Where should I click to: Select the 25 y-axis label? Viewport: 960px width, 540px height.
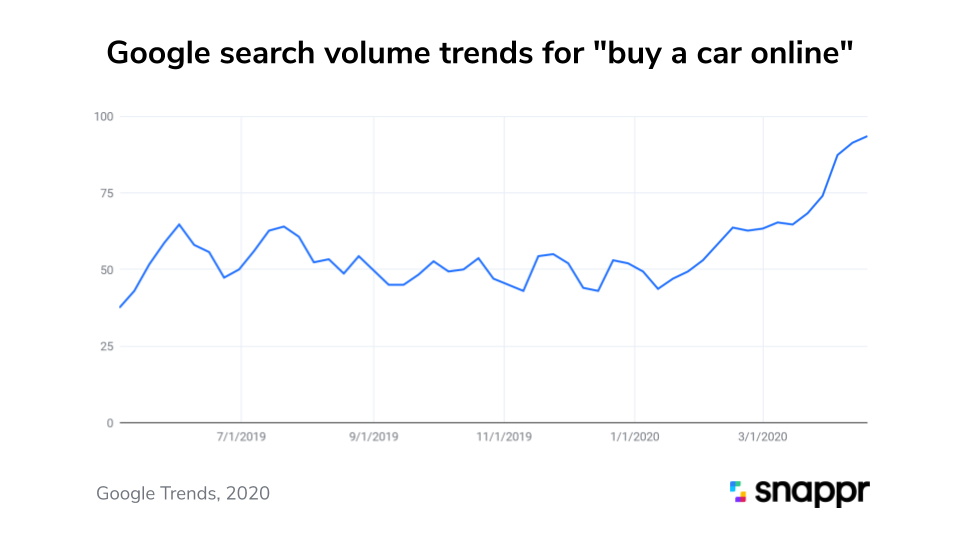[x=105, y=347]
